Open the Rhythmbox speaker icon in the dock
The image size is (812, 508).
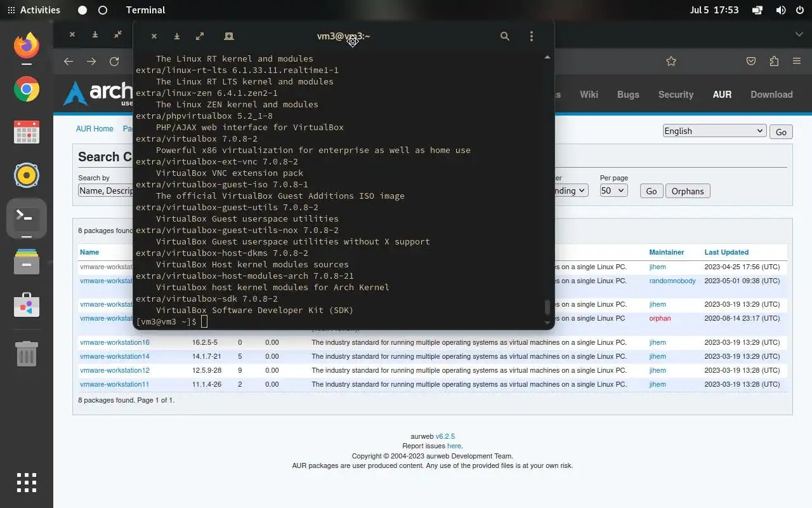[27, 175]
